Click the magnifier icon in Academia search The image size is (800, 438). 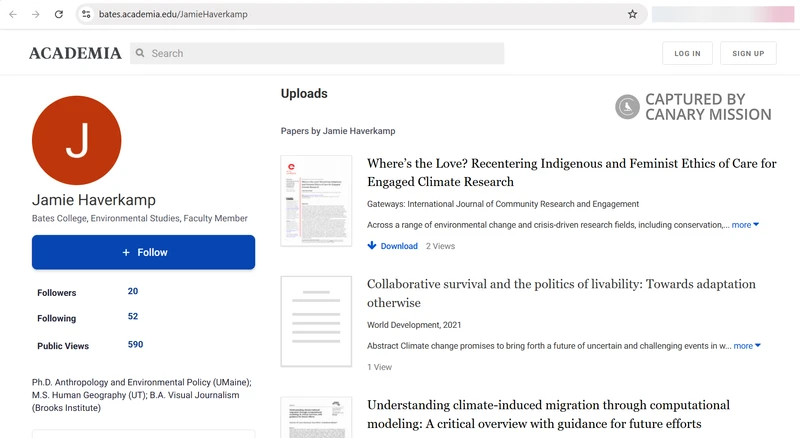pyautogui.click(x=140, y=53)
